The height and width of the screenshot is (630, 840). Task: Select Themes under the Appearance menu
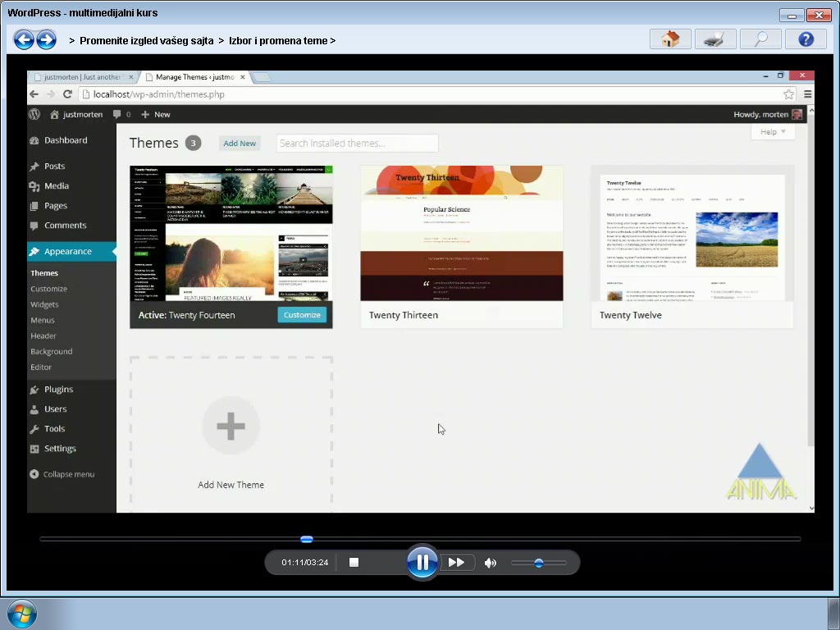[x=44, y=272]
